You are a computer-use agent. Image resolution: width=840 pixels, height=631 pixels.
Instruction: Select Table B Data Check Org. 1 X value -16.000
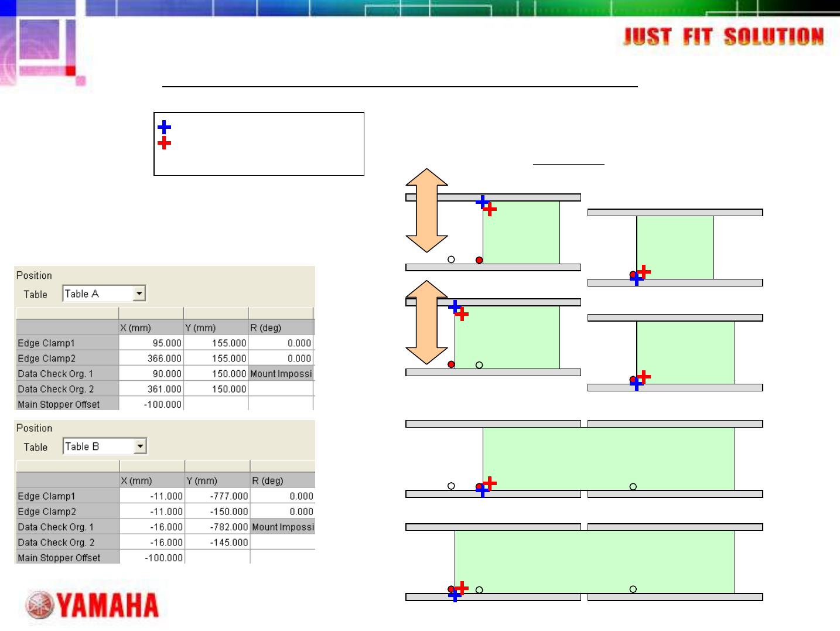point(152,527)
